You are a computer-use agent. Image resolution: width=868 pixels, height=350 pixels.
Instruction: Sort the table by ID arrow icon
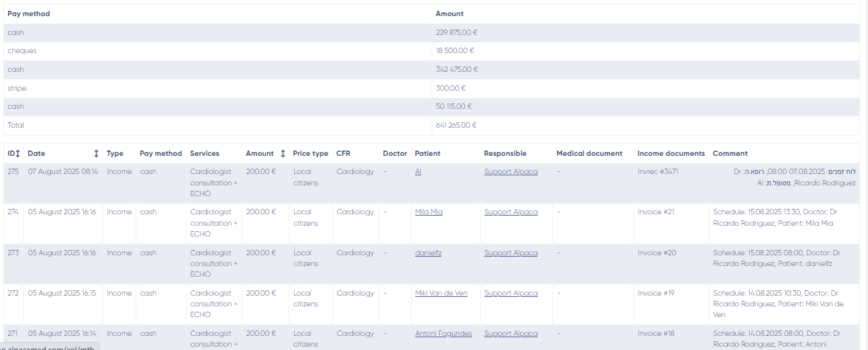pyautogui.click(x=18, y=154)
